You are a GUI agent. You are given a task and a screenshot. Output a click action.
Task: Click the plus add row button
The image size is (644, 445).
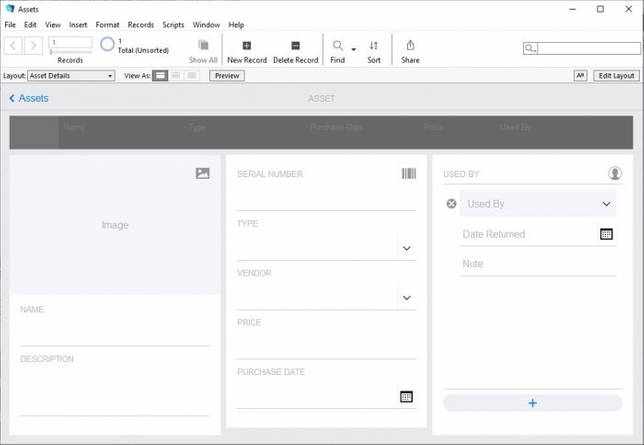coord(533,403)
